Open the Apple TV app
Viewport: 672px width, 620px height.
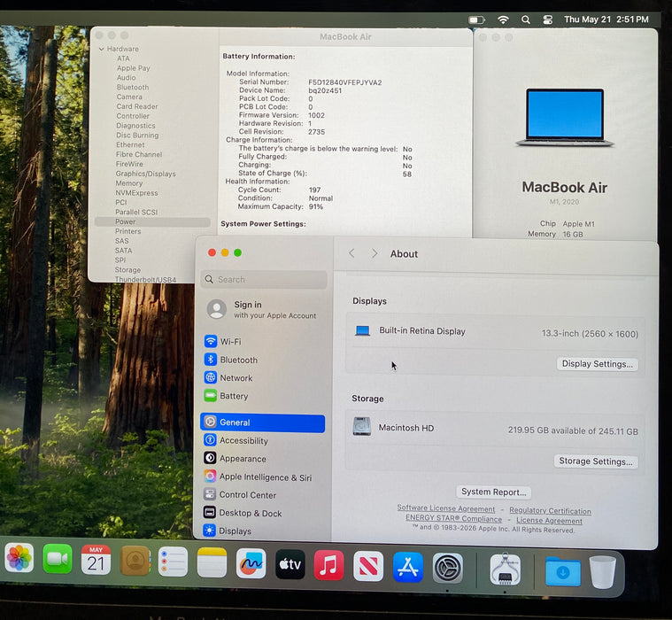(x=290, y=564)
